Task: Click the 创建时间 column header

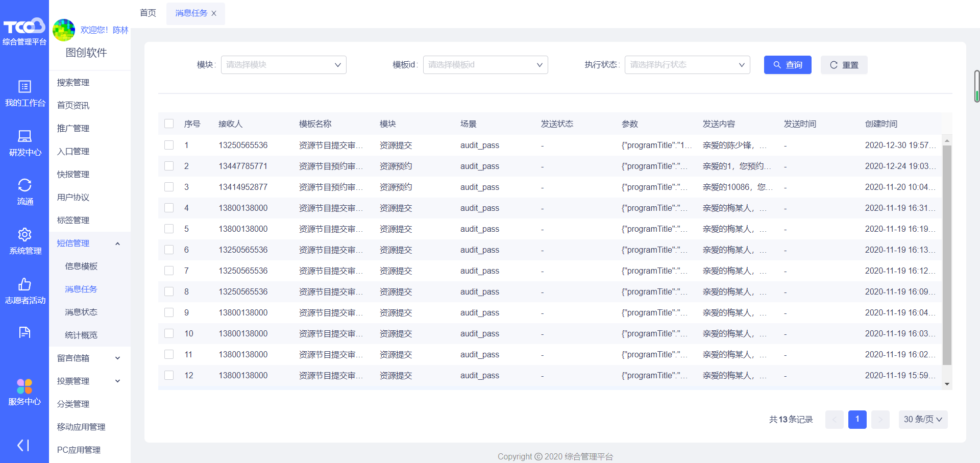Action: click(x=881, y=124)
